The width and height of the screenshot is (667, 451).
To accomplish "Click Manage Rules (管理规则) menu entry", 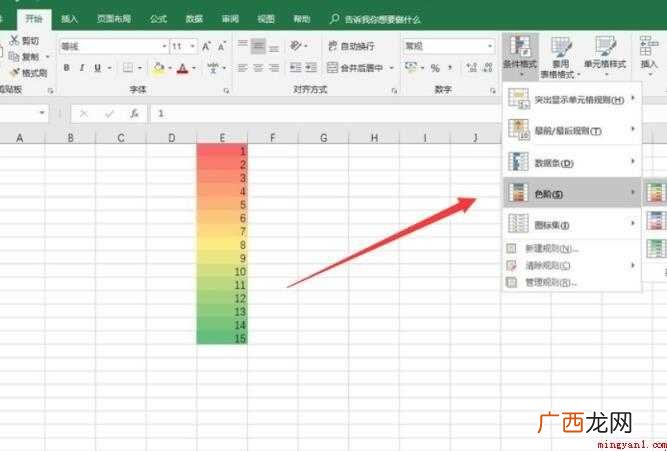I will tap(572, 282).
